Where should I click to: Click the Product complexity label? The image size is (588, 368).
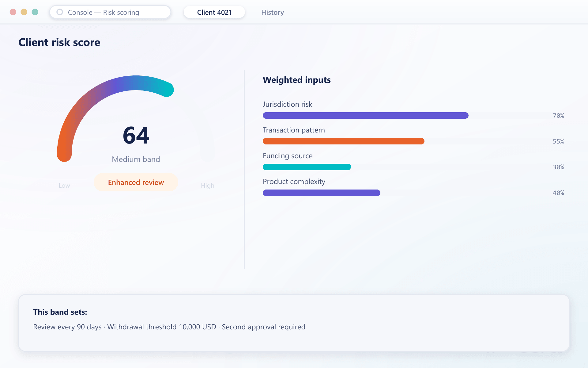(294, 182)
